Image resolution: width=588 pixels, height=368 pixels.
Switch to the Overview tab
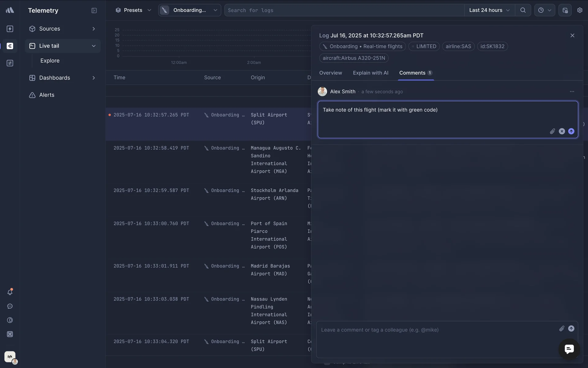pyautogui.click(x=330, y=73)
